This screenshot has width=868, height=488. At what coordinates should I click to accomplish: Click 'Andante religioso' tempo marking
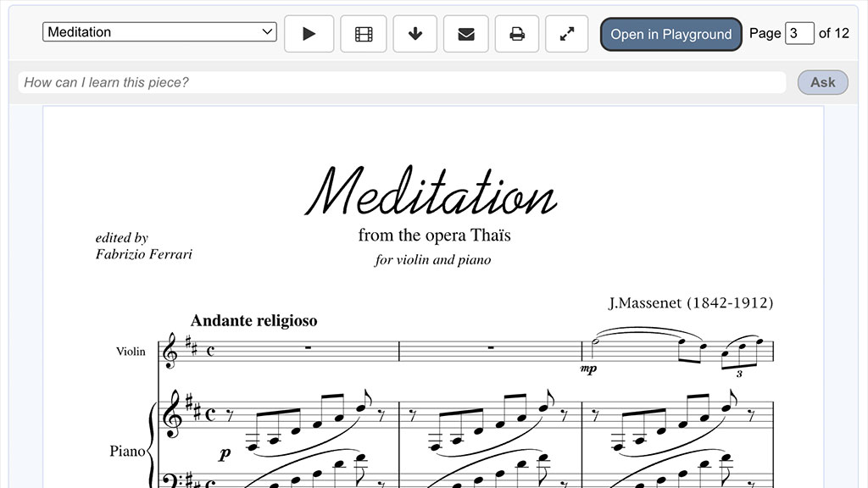coord(253,320)
